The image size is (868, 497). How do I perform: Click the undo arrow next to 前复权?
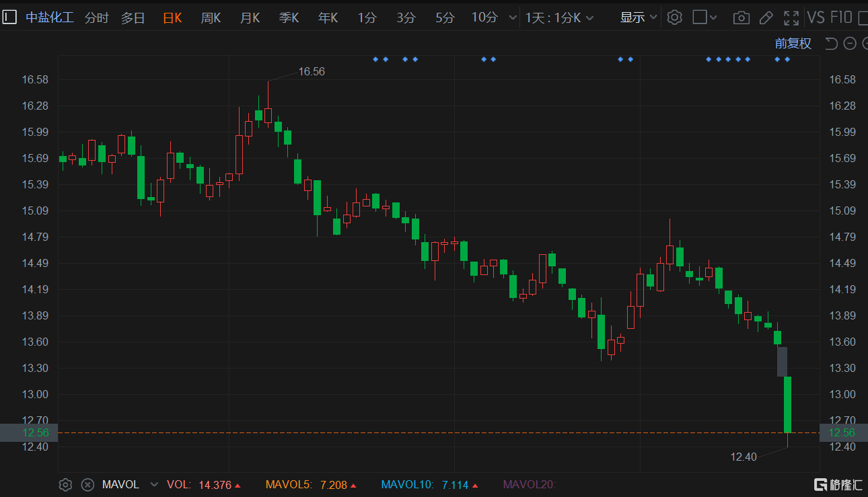coord(831,44)
